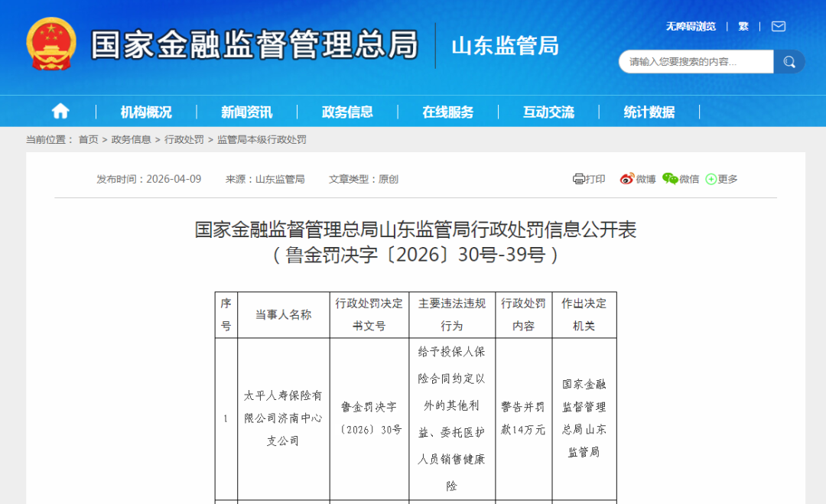The image size is (826, 504).
Task: Click the magnifier search button
Action: coord(789,62)
